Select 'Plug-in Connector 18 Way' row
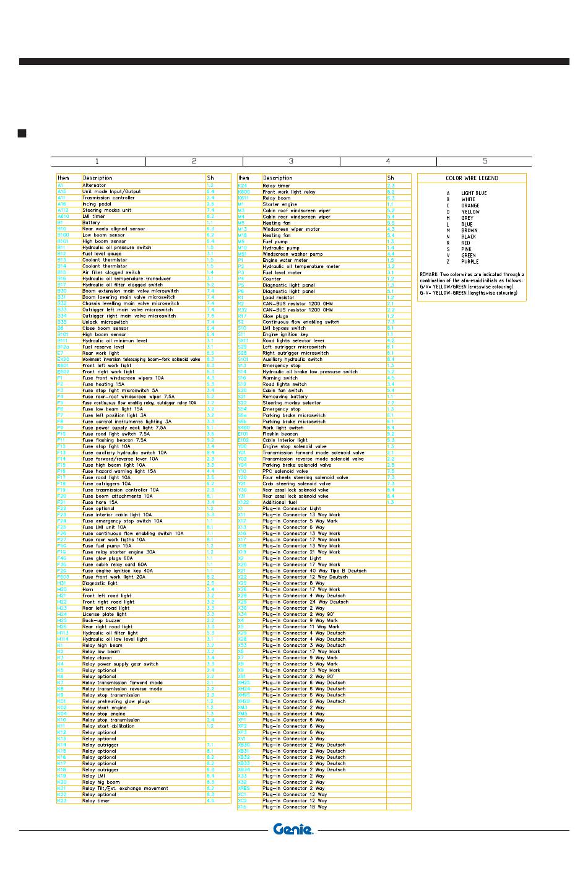The width and height of the screenshot is (588, 879). click(x=324, y=807)
